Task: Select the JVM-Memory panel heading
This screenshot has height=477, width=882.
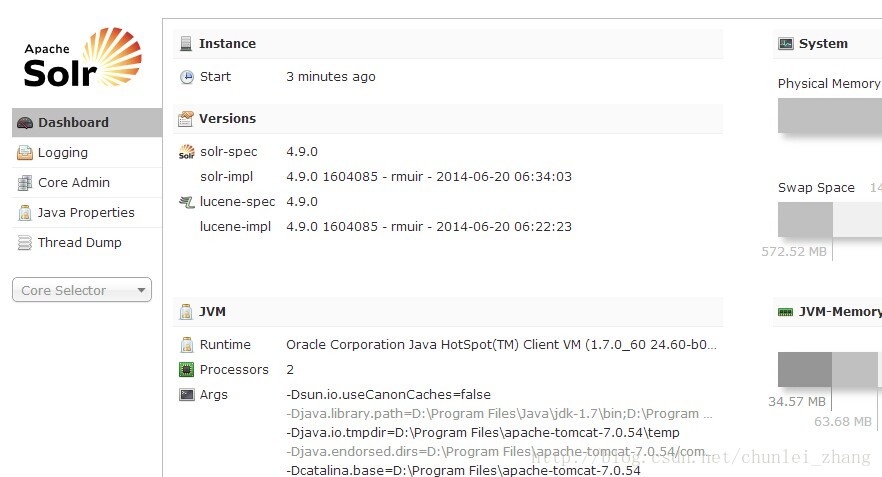Action: [x=840, y=312]
